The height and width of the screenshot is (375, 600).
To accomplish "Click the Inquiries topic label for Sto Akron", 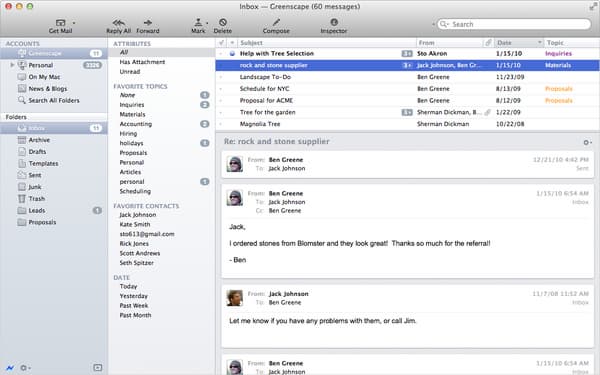I will coord(558,54).
